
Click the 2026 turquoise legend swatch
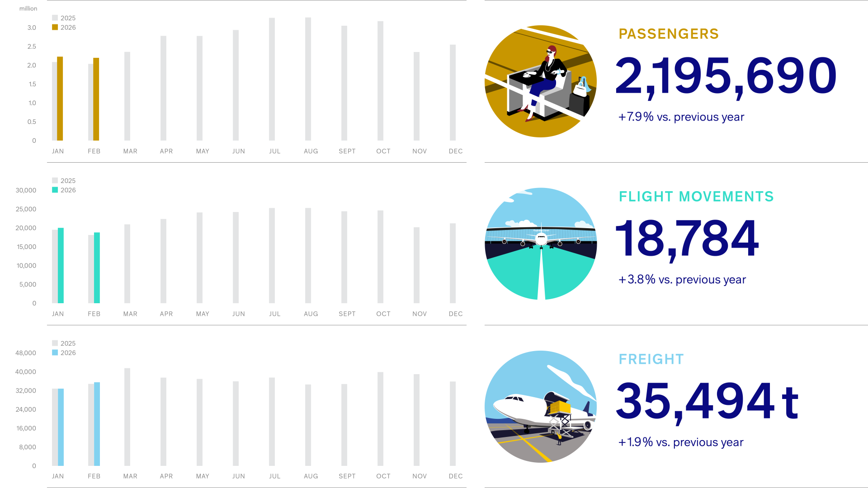55,190
